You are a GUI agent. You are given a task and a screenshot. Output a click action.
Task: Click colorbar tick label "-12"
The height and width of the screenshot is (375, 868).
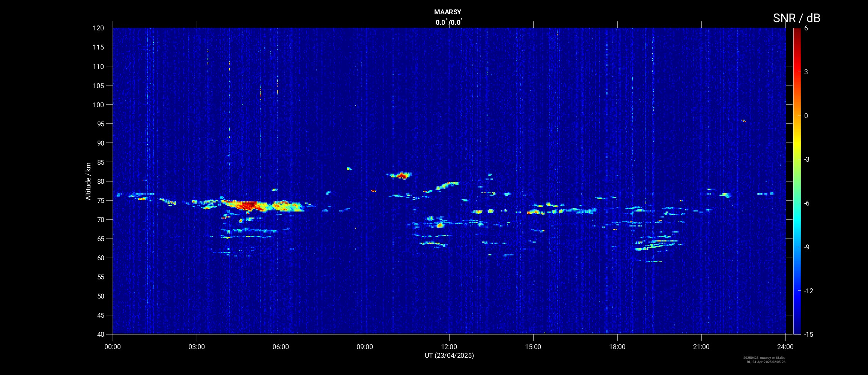pos(809,291)
